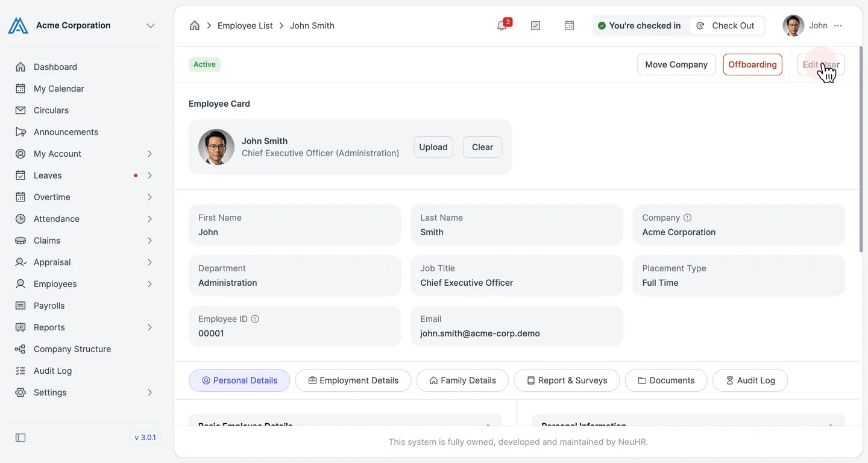Click John's profile avatar in header
Viewport: 868px width, 463px height.
[x=793, y=25]
